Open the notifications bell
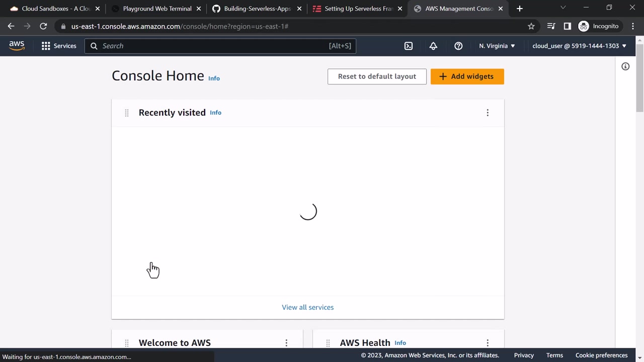This screenshot has height=362, width=644. (433, 46)
